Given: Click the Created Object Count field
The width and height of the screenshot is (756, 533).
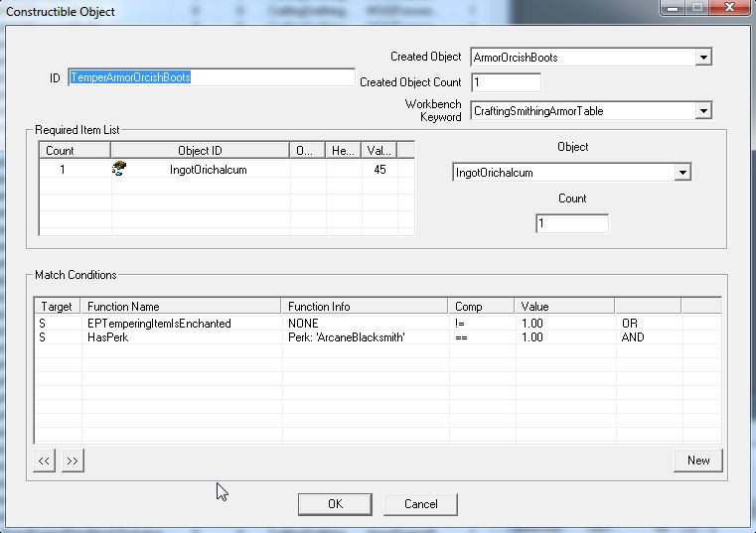Looking at the screenshot, I should pos(506,82).
